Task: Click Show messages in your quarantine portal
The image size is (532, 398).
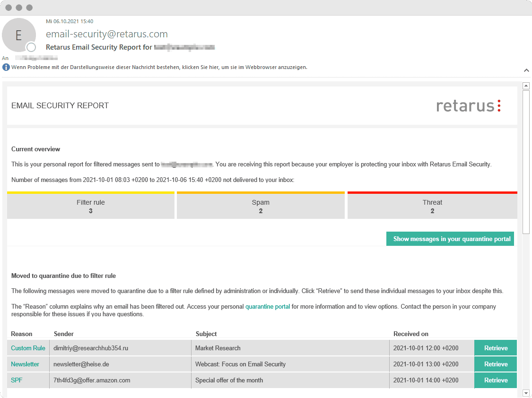Action: pyautogui.click(x=450, y=239)
